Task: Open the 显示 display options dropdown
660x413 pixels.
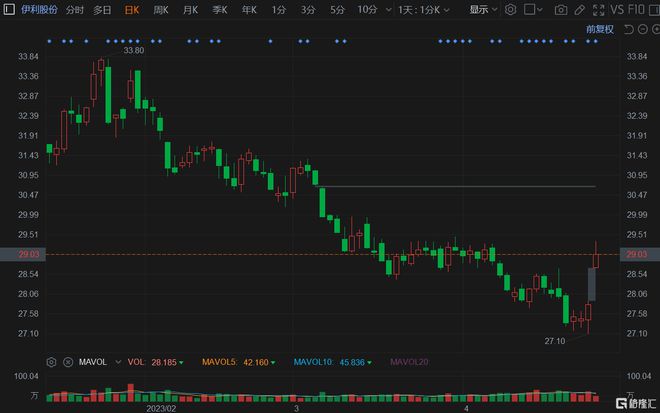Action: click(x=483, y=9)
